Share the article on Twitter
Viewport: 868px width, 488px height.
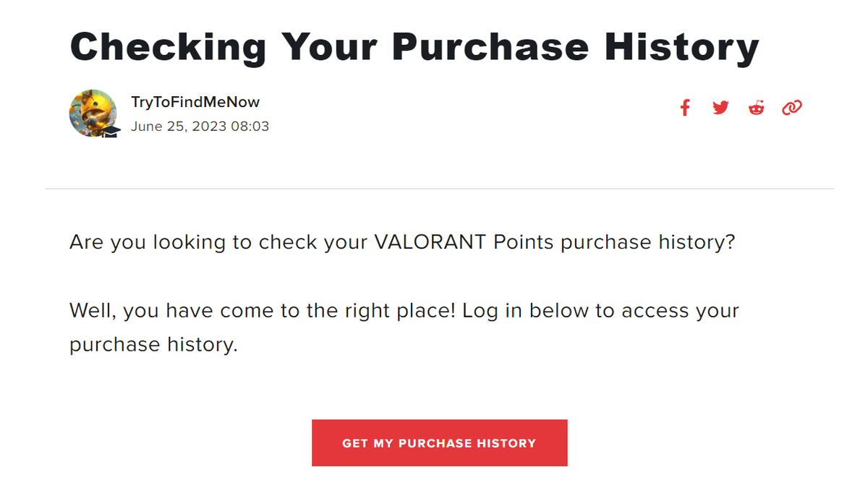[x=720, y=108]
